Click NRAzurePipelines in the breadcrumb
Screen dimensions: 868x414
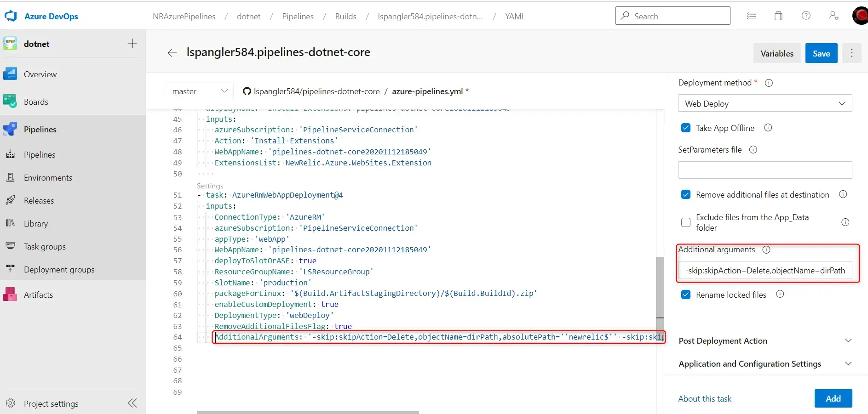pyautogui.click(x=184, y=16)
